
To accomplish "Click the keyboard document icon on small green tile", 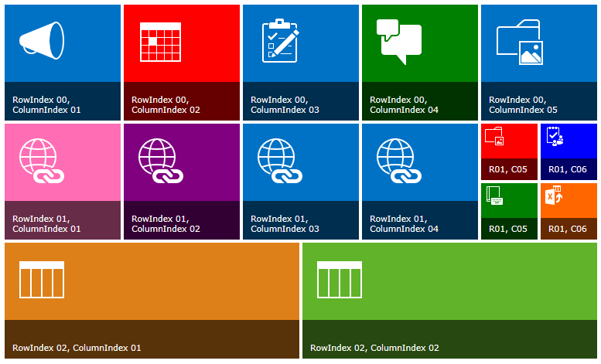I will coord(494,196).
